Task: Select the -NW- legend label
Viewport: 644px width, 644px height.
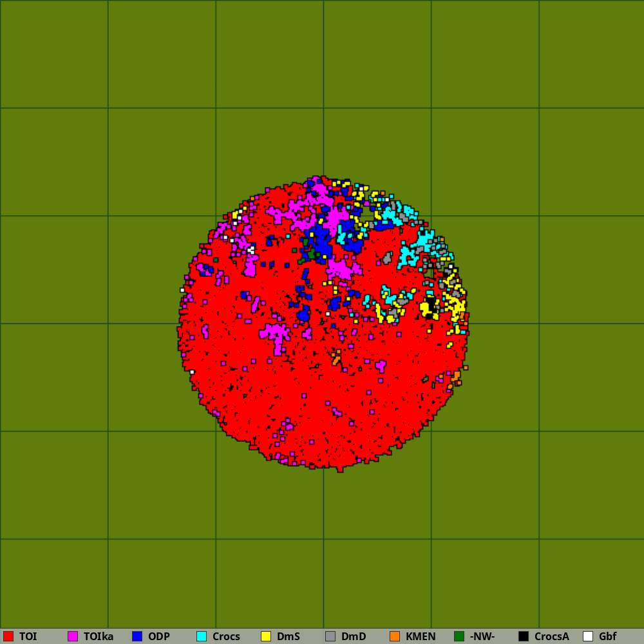Action: coord(482,636)
